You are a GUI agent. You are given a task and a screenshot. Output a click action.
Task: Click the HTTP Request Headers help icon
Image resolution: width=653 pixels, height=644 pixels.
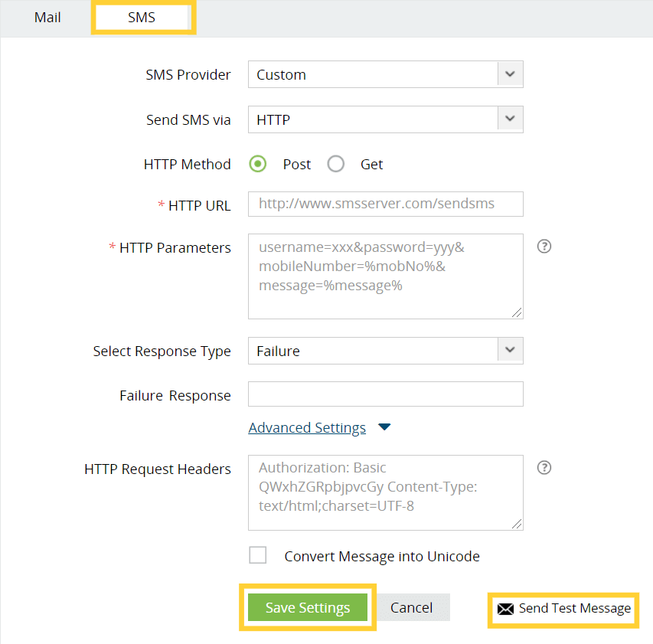point(544,468)
